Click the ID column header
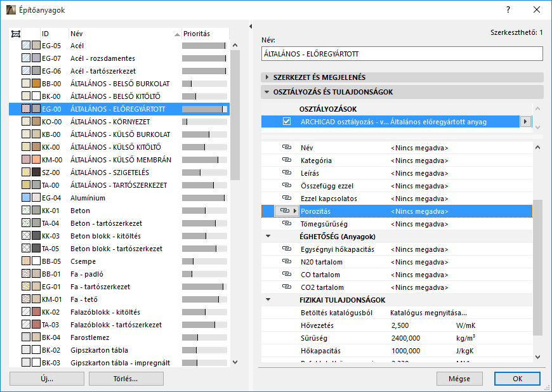Screen dimensions: 552x392 54,34
